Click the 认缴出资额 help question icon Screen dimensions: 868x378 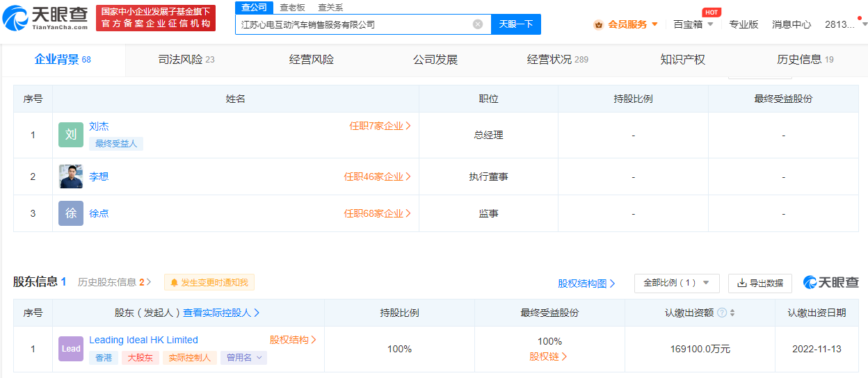[721, 313]
